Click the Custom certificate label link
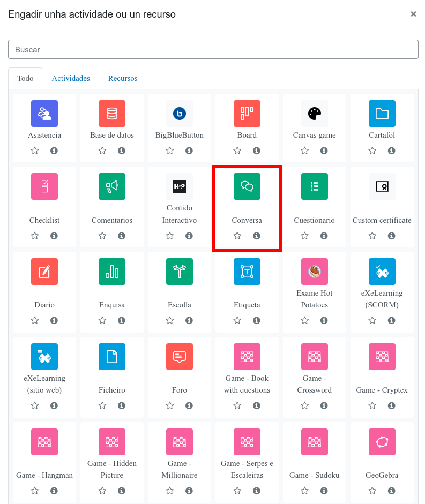 (382, 220)
